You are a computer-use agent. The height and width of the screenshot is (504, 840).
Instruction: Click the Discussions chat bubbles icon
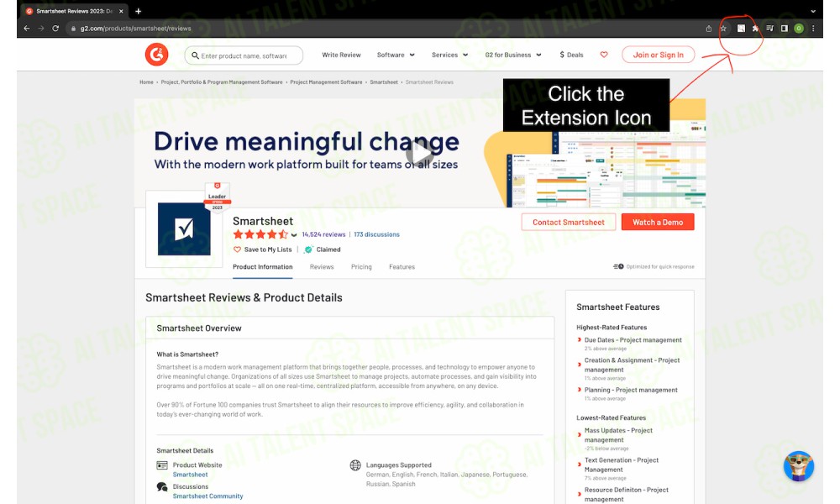(162, 487)
